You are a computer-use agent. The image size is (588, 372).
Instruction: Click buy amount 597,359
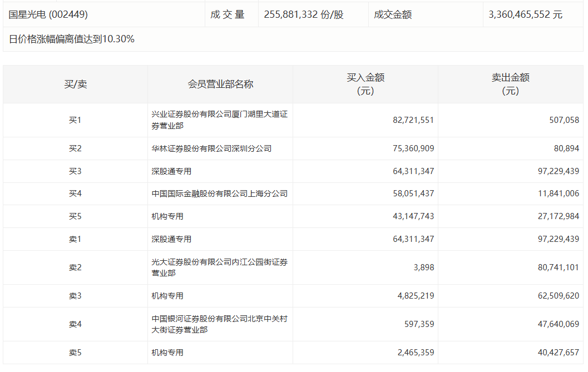[419, 324]
